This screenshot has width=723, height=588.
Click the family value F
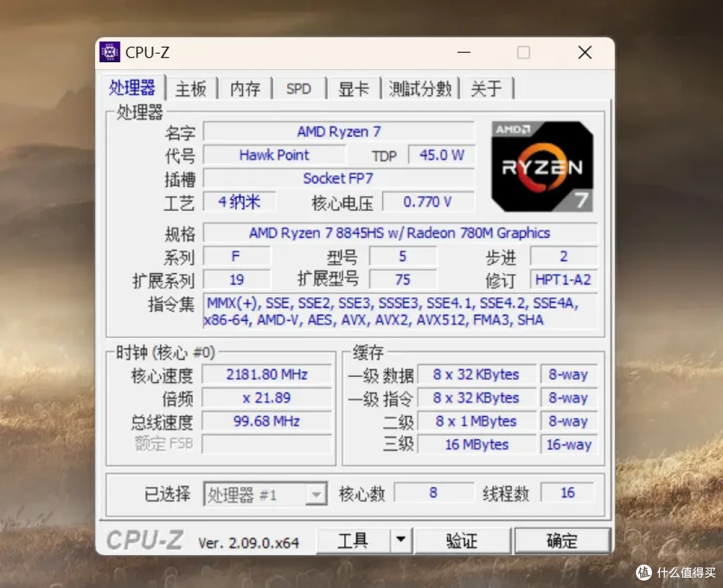click(x=236, y=256)
